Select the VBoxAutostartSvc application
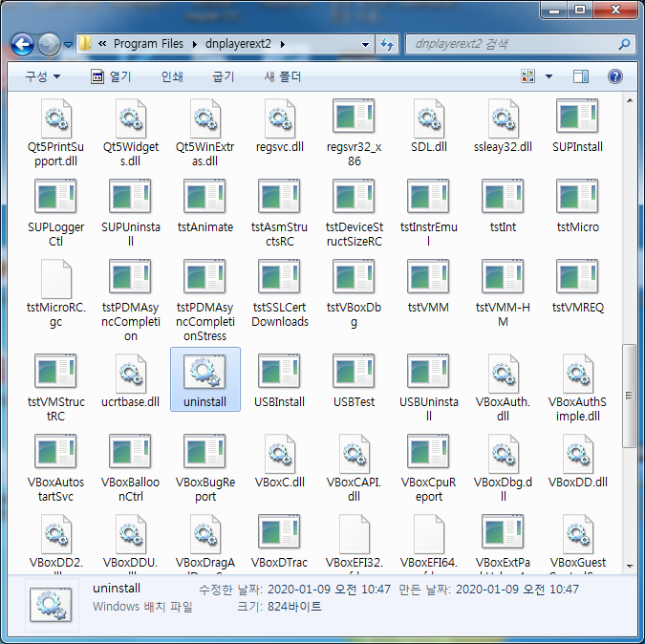Screen dimensions: 645x644 [x=56, y=468]
